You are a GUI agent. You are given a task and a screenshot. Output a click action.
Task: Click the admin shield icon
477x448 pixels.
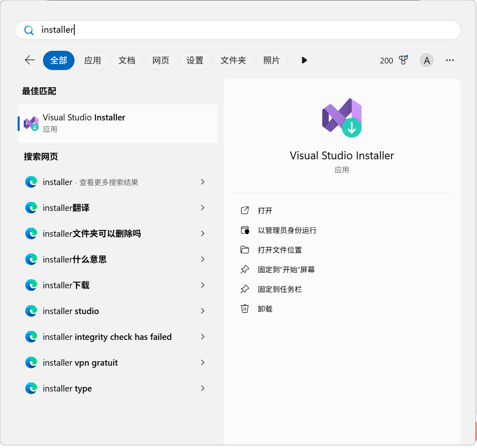245,231
